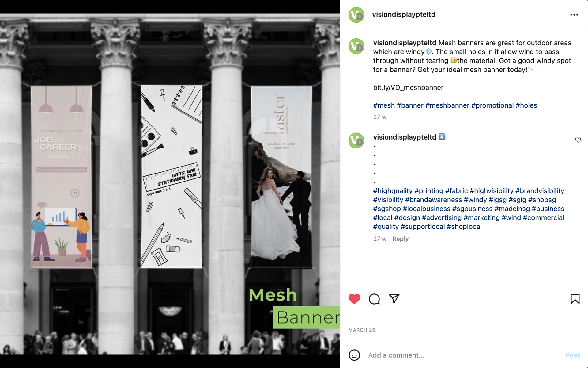
Task: Reply to the visiondisplaypteltd hashtag comment
Action: [400, 239]
